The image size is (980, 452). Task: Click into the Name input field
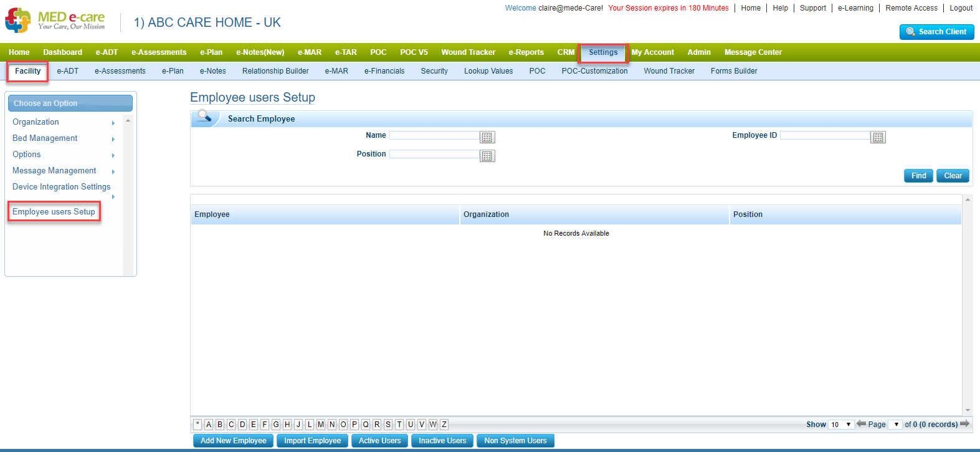pyautogui.click(x=434, y=135)
